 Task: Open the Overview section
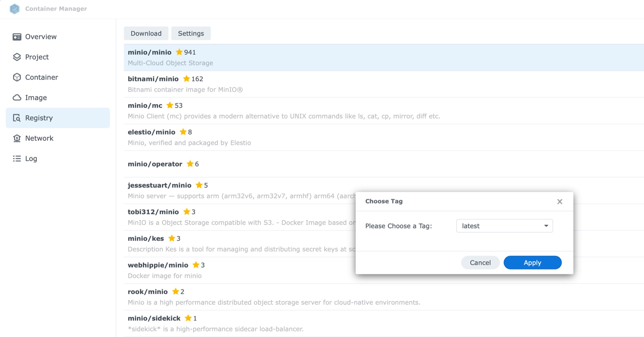58,37
